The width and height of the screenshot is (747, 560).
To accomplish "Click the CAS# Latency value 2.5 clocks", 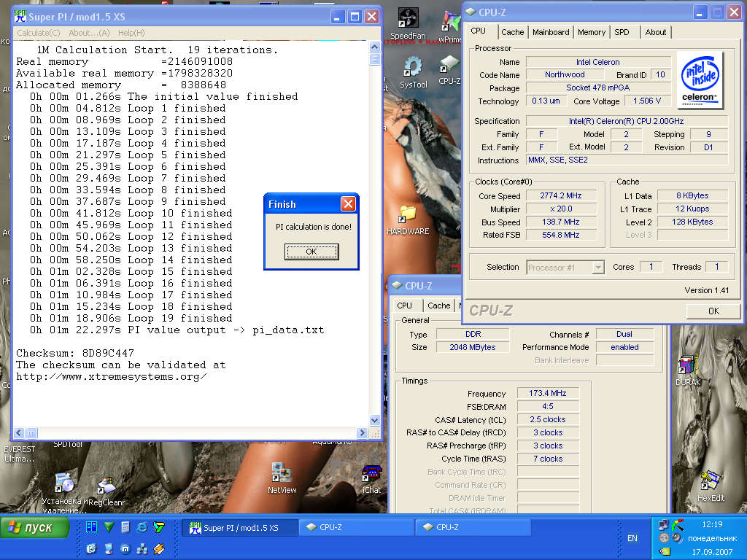I will click(548, 419).
